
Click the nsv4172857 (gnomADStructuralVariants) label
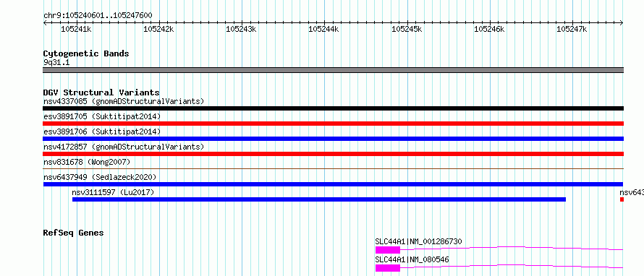124,147
